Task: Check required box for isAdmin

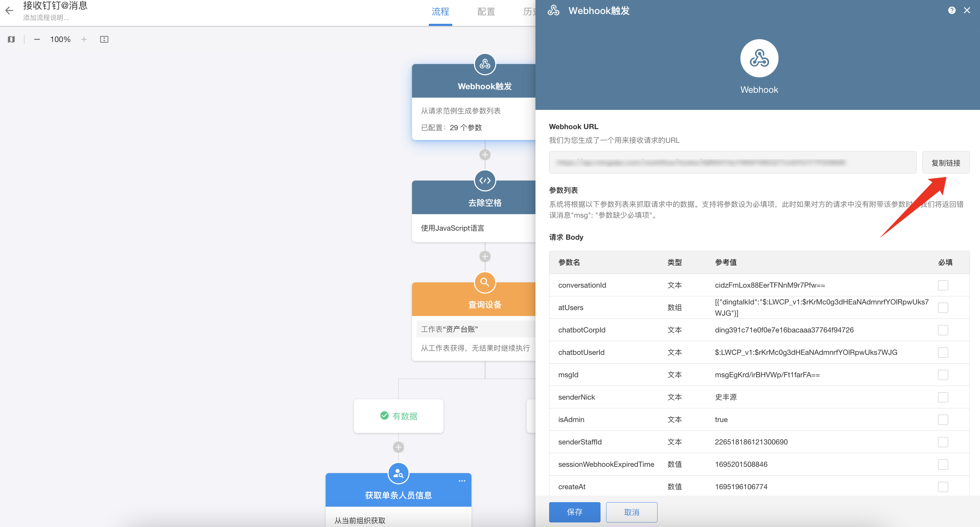Action: pos(943,420)
